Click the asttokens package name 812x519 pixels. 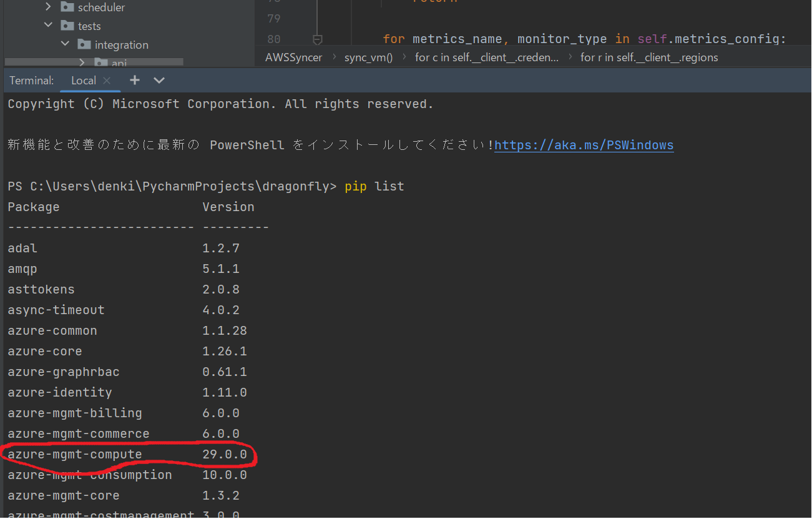click(41, 290)
